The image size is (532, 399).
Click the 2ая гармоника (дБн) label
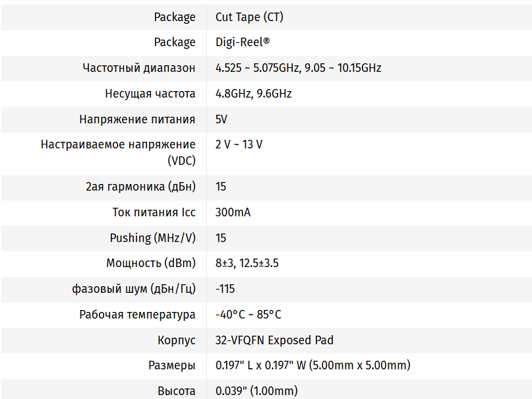click(x=141, y=187)
